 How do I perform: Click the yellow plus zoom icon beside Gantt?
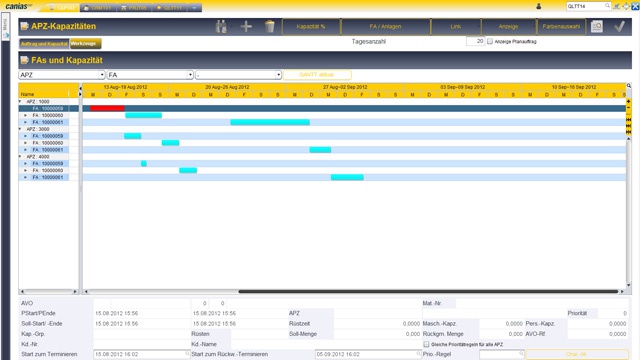tap(629, 101)
